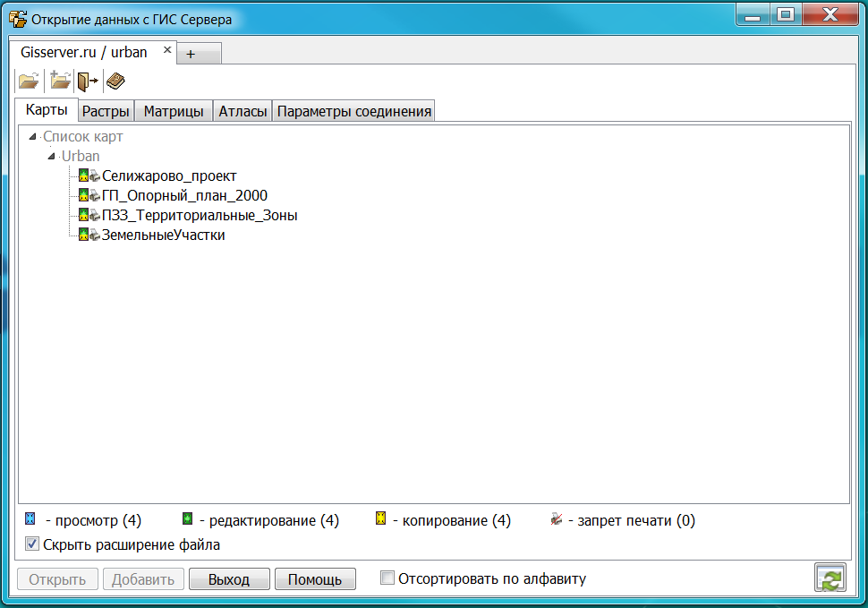Collapse the 'Urban' tree node
The width and height of the screenshot is (868, 608).
[52, 157]
